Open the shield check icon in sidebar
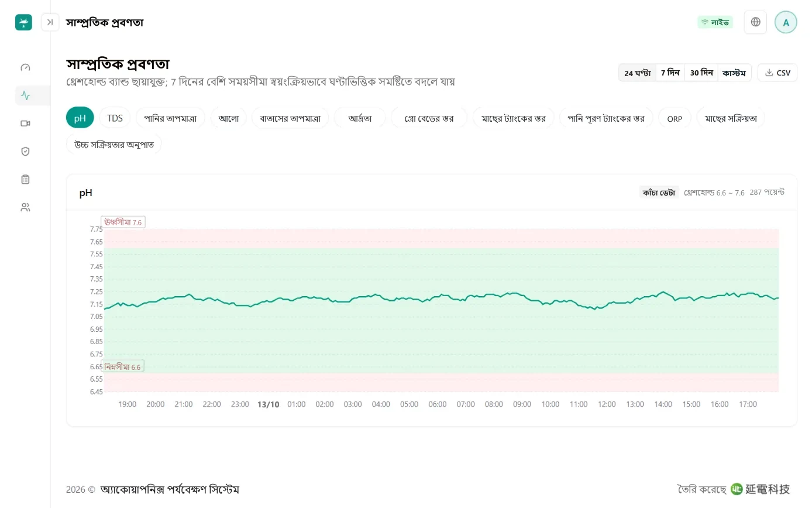The image size is (812, 508). (x=25, y=152)
